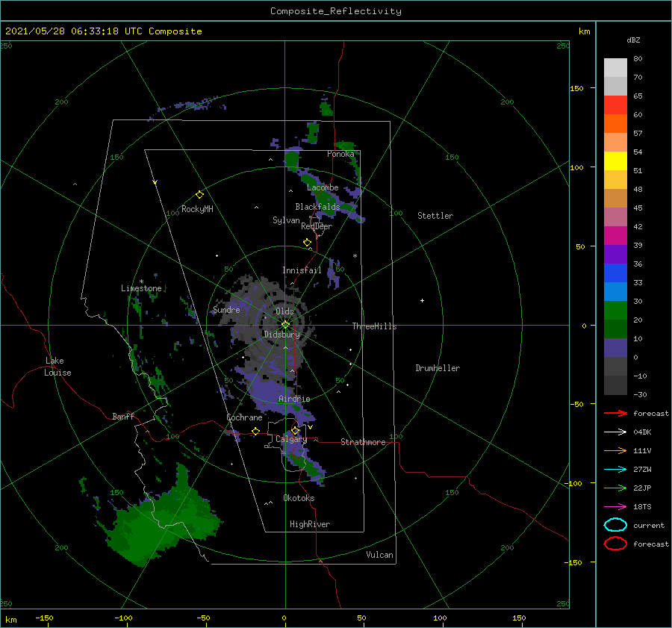
Task: Click the orange 111V arrow in legend
Action: pyautogui.click(x=615, y=450)
